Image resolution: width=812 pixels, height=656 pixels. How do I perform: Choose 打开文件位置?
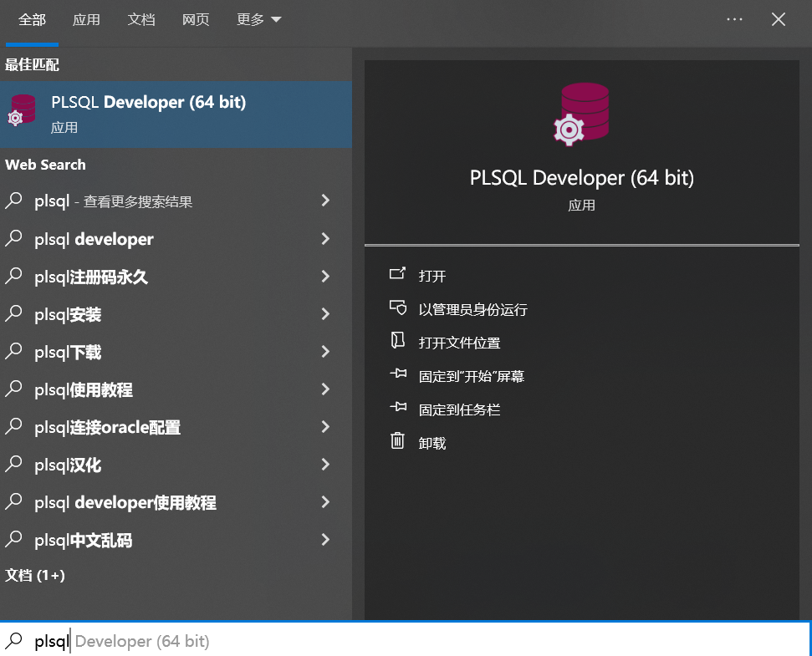tap(459, 343)
